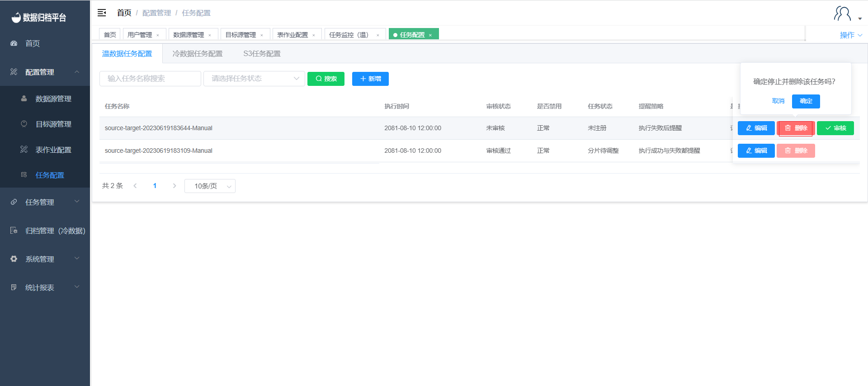
Task: Click the 配置管理 wrench icon
Action: [x=14, y=72]
